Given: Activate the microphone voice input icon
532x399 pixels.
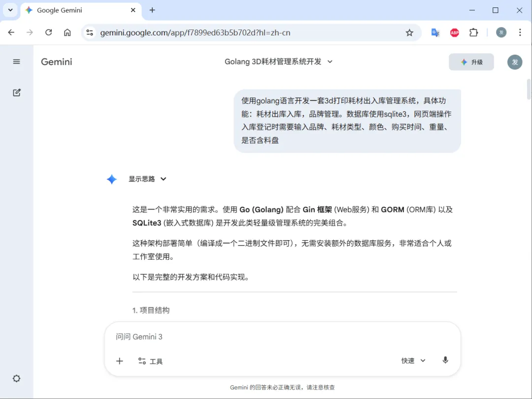Looking at the screenshot, I should [x=445, y=360].
